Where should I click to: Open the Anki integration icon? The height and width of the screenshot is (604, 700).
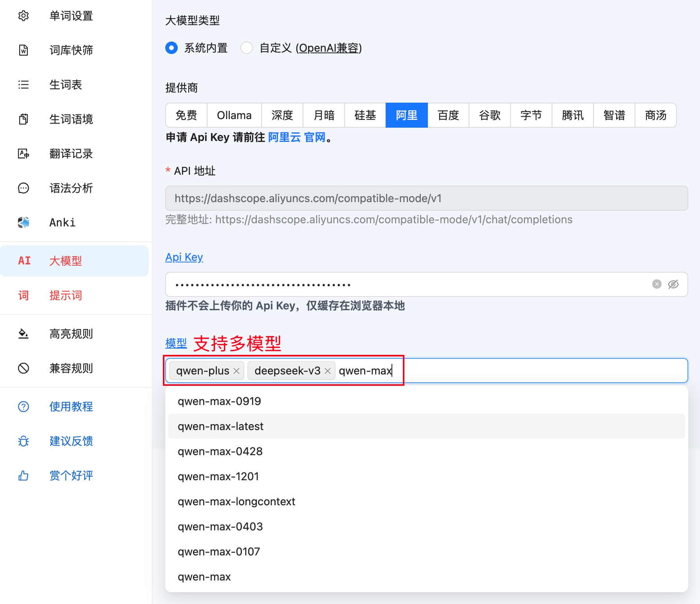coord(23,222)
